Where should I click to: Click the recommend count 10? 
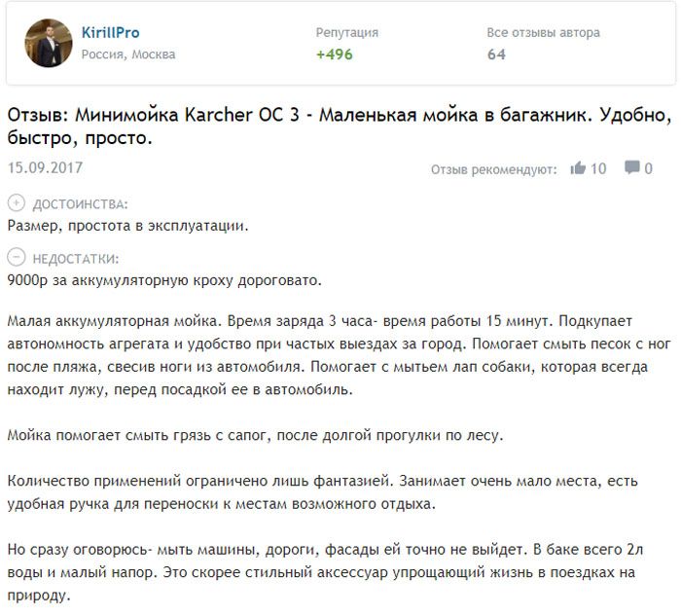click(x=598, y=168)
